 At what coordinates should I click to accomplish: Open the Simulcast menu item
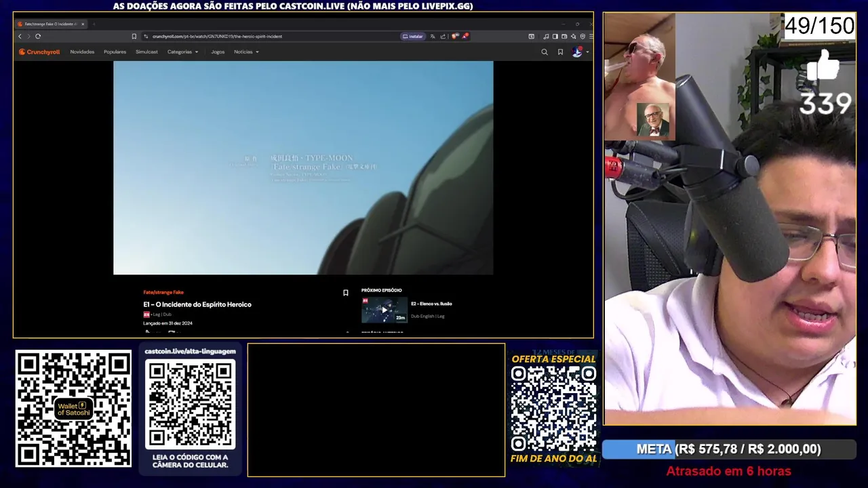(x=146, y=52)
